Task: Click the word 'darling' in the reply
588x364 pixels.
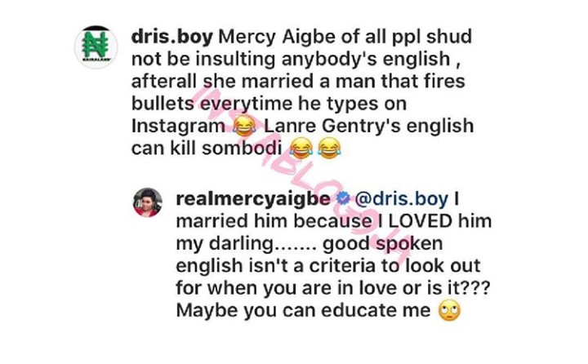Action: tap(241, 244)
